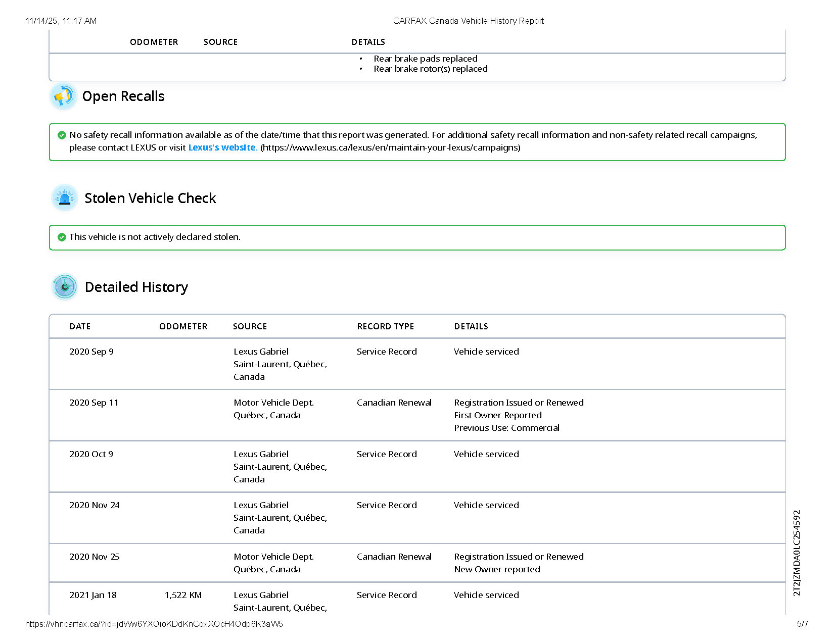Click green checkmark in recall notice
Viewport: 834px width, 644px height.
tap(62, 135)
